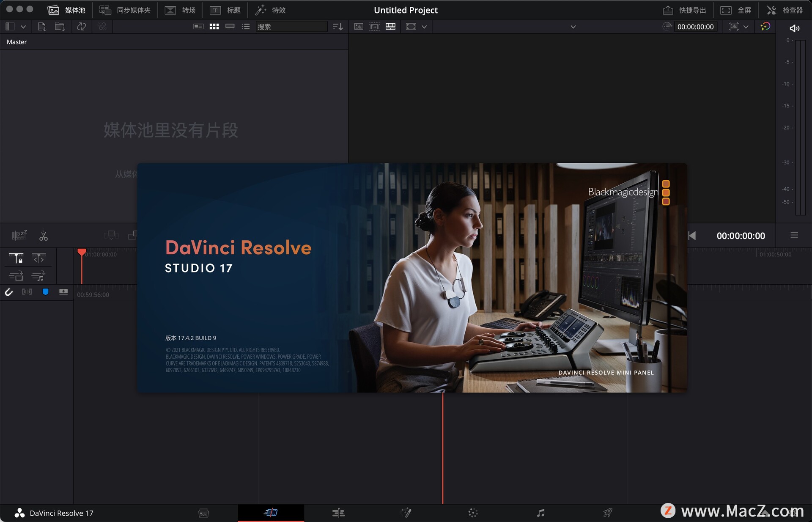Click the Import Media file icon
The width and height of the screenshot is (812, 522).
41,27
